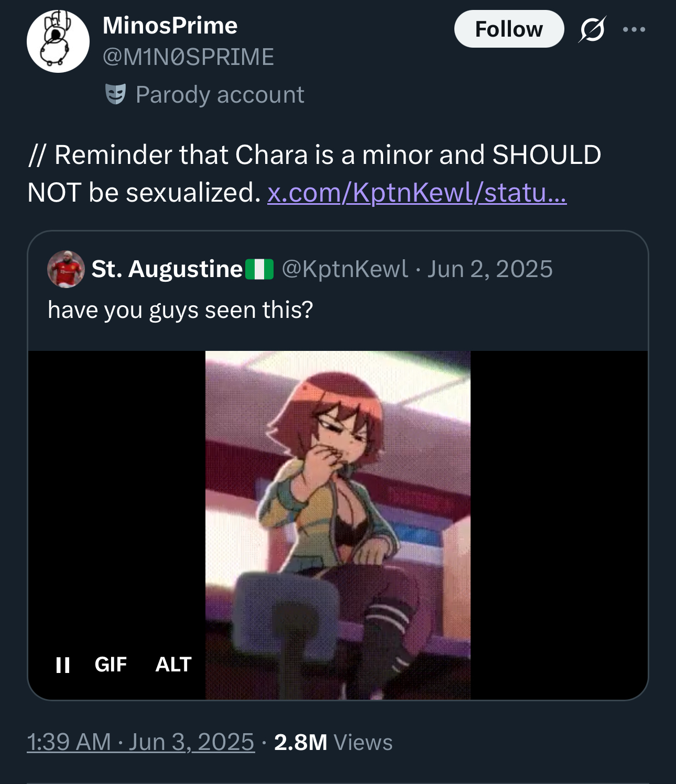Viewport: 676px width, 784px height.
Task: Click the MinosPrime display name
Action: 170,25
